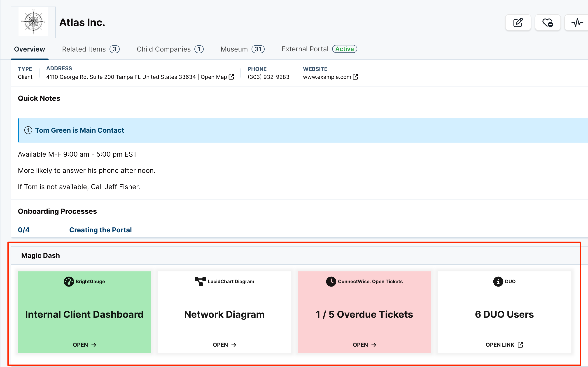The height and width of the screenshot is (367, 588).
Task: Open the External Portal tab
Action: (305, 49)
